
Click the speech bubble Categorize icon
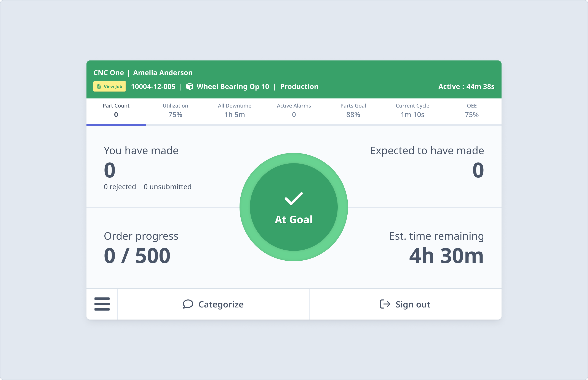pyautogui.click(x=188, y=304)
